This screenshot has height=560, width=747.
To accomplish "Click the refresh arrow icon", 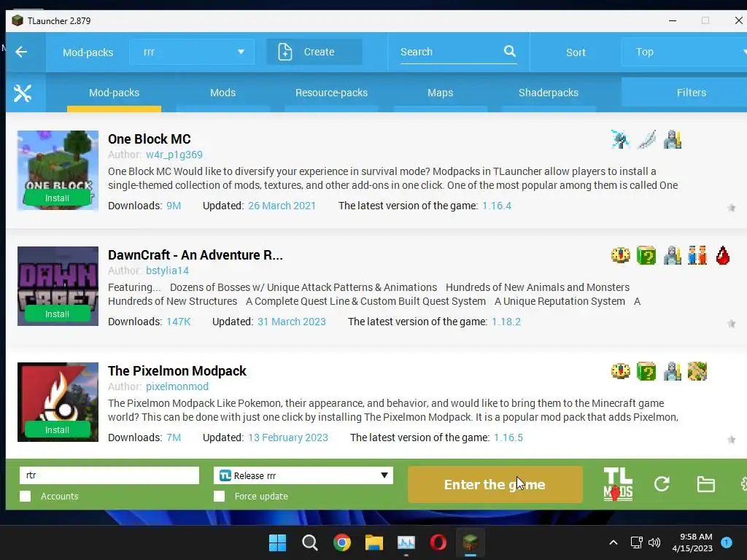I will tap(662, 484).
